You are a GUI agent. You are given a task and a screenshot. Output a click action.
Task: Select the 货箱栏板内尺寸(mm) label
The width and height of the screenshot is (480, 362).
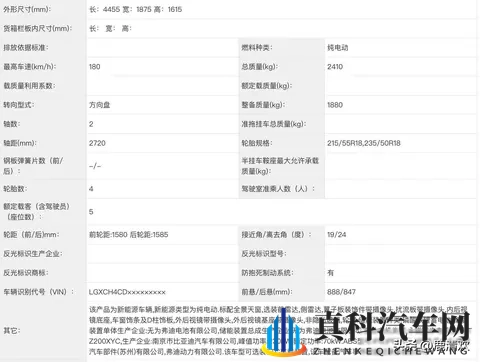tap(38, 28)
